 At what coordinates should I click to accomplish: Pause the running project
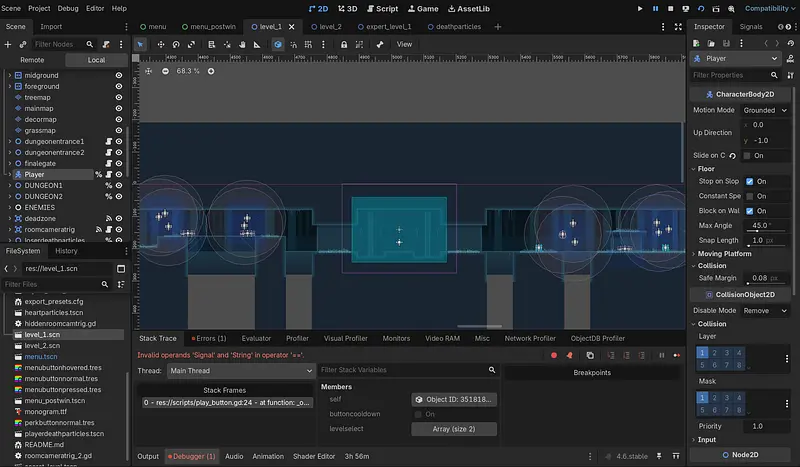(655, 8)
